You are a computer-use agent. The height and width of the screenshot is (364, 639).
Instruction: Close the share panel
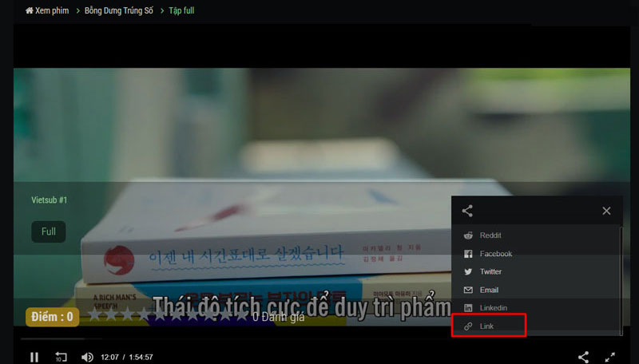(606, 211)
